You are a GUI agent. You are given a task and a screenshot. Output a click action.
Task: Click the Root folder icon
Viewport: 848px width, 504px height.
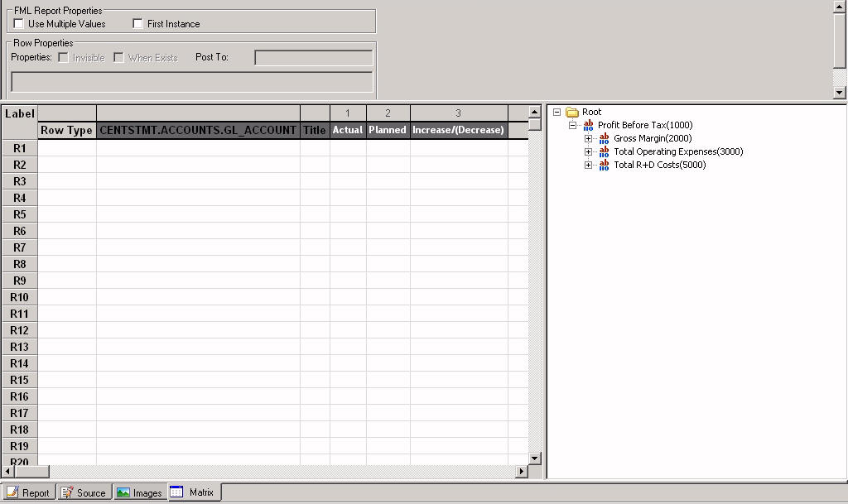point(572,112)
